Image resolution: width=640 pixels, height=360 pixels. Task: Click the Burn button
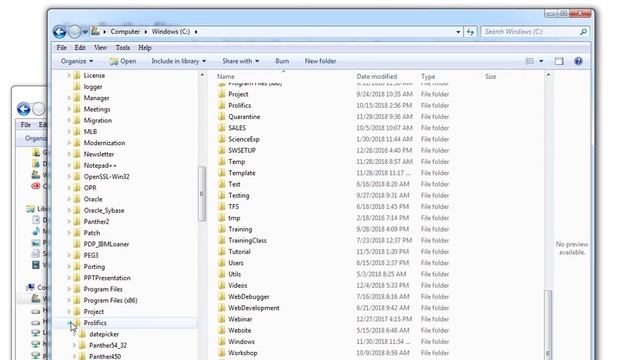tap(282, 61)
